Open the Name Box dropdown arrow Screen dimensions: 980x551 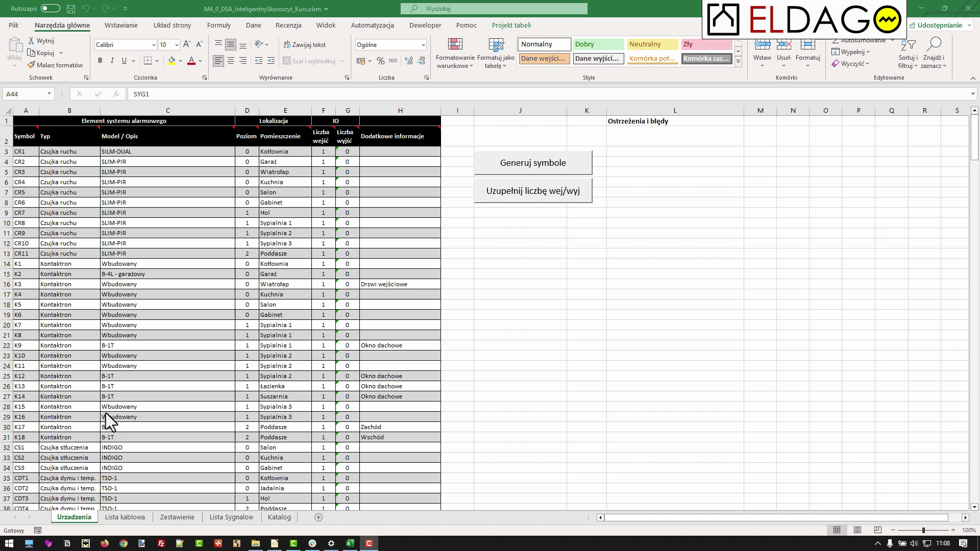pos(49,94)
